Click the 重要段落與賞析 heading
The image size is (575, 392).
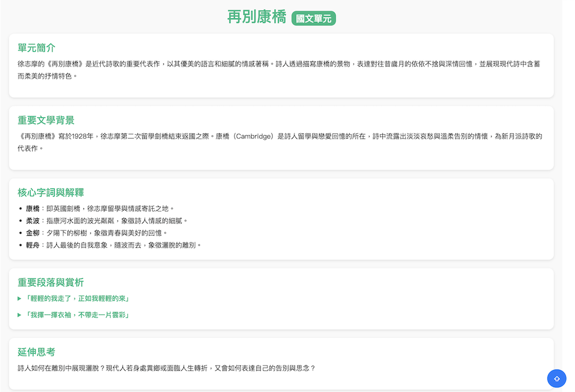pos(51,282)
